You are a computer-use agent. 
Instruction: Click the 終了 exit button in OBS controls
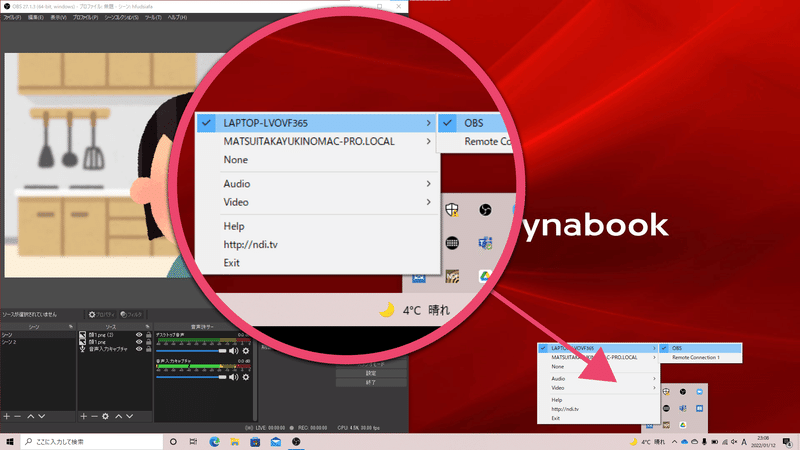pyautogui.click(x=371, y=382)
